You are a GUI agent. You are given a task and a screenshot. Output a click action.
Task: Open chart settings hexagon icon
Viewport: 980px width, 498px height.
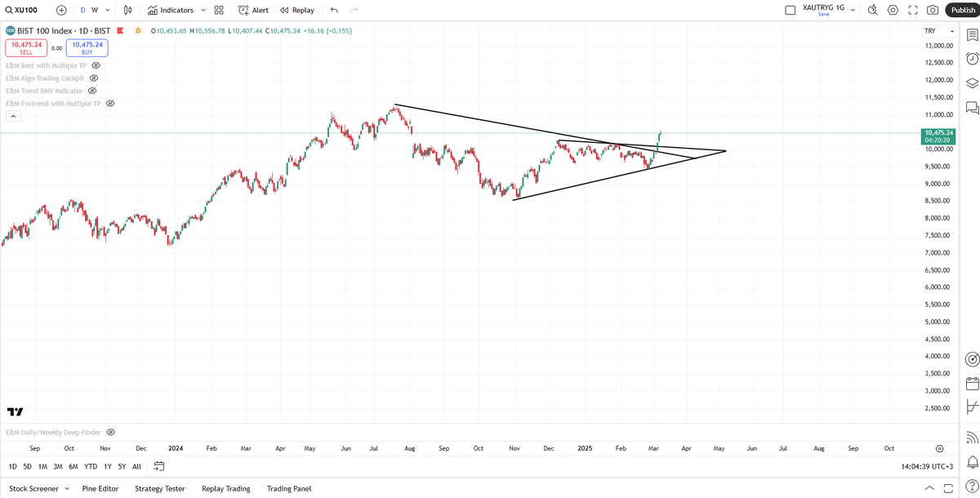[893, 10]
